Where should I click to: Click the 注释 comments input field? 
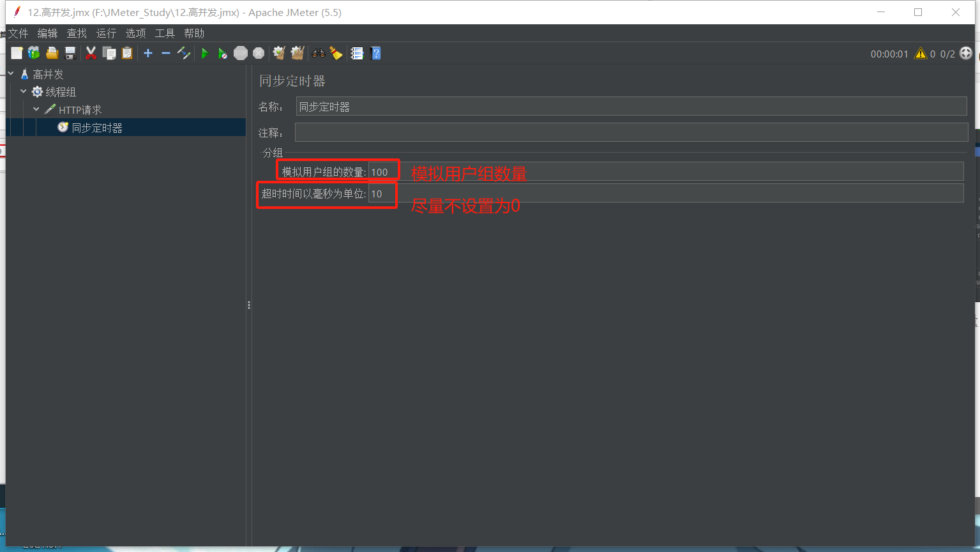click(x=631, y=133)
